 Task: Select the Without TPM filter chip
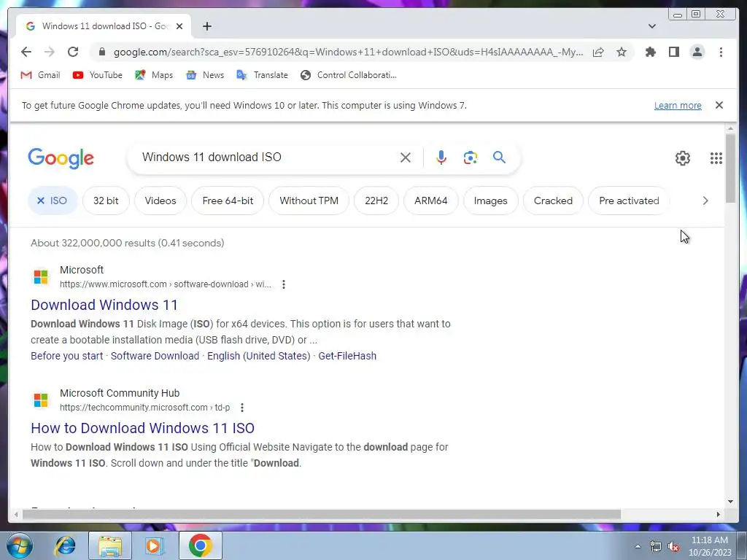coord(309,201)
